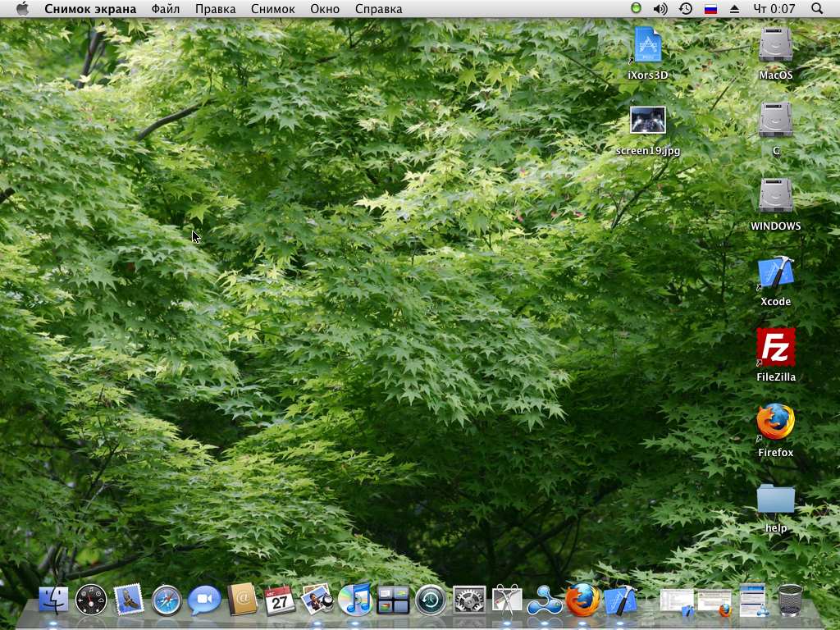Open Dashboard from the Dock
Image resolution: width=840 pixels, height=630 pixels.
coord(91,600)
